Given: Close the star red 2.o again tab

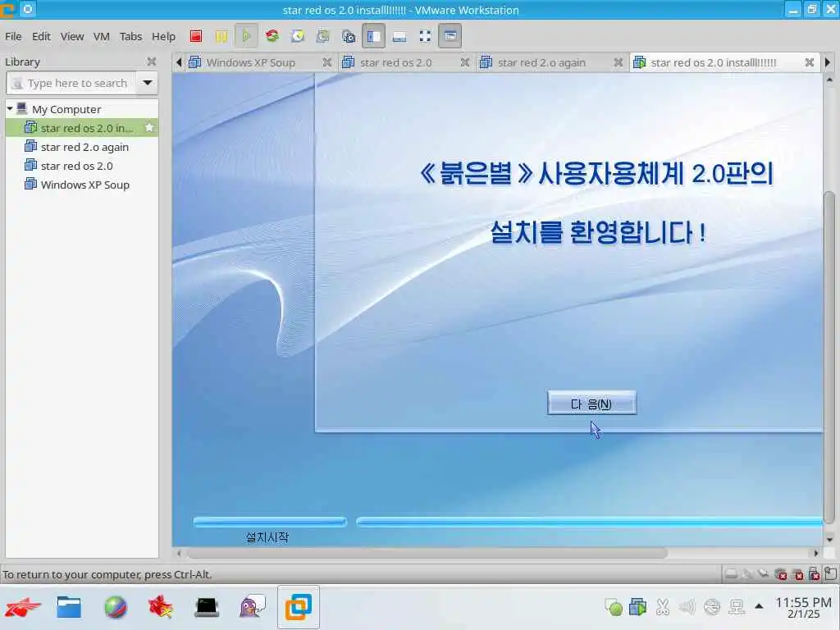Looking at the screenshot, I should coord(619,62).
